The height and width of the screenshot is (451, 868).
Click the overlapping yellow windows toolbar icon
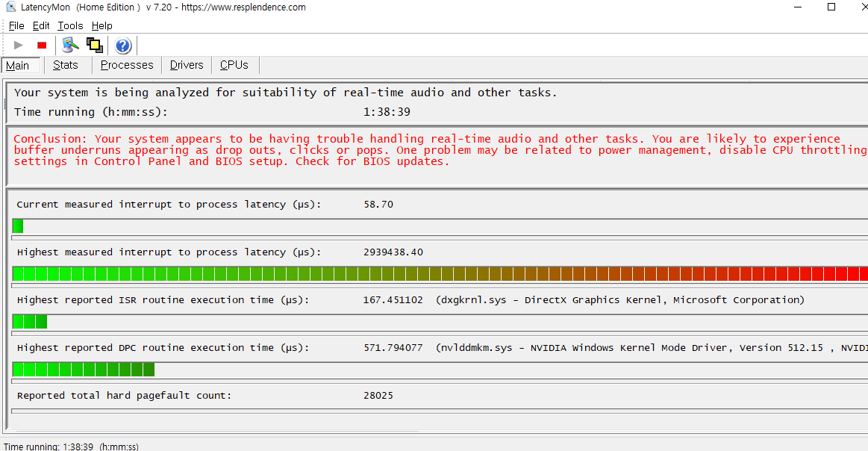click(95, 46)
